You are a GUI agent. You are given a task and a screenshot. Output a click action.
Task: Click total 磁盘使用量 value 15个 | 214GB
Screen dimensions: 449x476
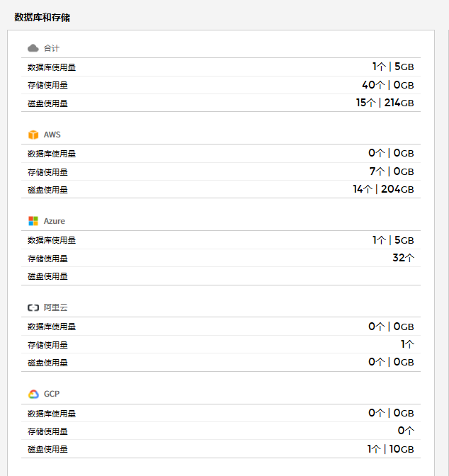[x=385, y=103]
